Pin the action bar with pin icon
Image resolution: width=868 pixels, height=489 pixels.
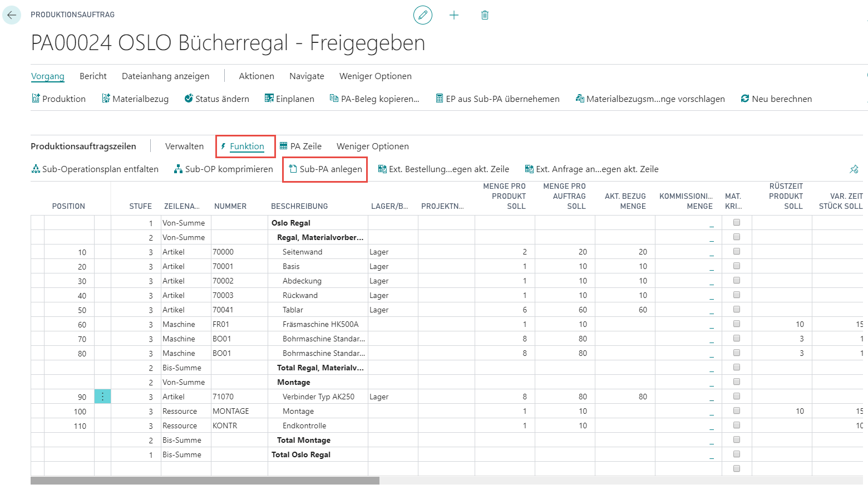pyautogui.click(x=854, y=169)
